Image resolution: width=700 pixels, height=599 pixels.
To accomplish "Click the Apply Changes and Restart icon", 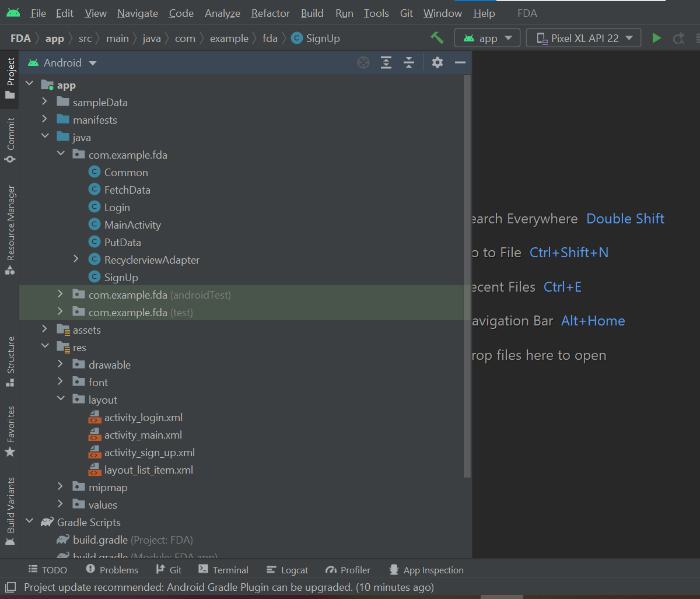I will tap(678, 38).
